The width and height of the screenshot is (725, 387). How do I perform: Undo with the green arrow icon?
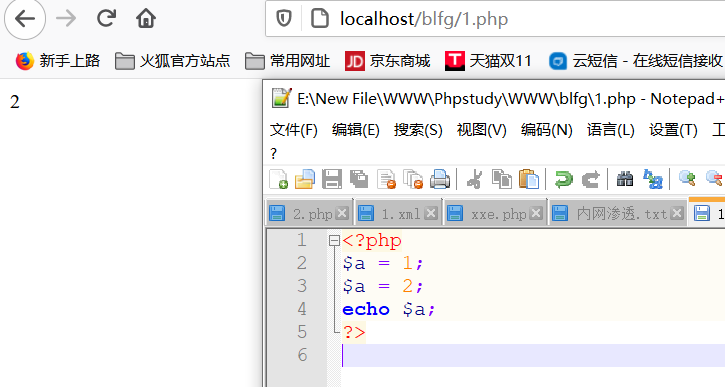[563, 179]
